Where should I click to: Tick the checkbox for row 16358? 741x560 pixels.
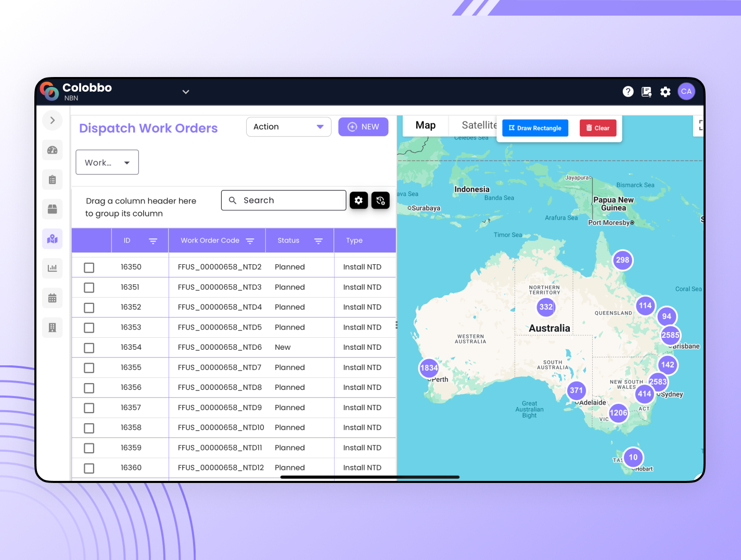[89, 428]
